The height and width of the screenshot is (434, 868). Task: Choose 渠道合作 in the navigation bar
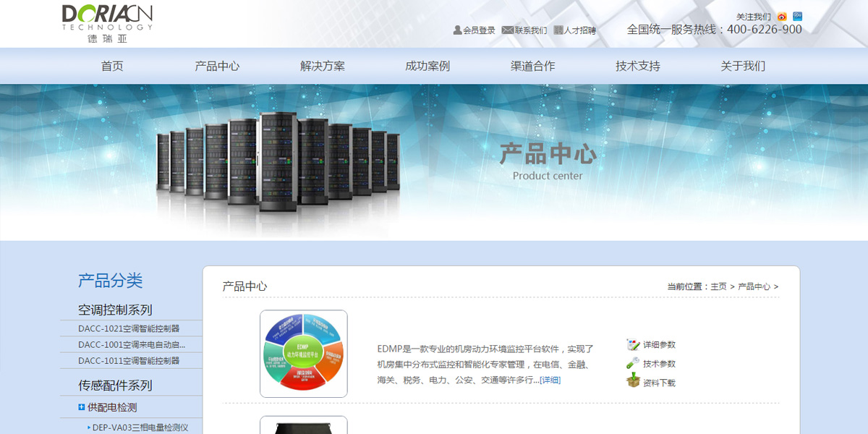click(533, 66)
